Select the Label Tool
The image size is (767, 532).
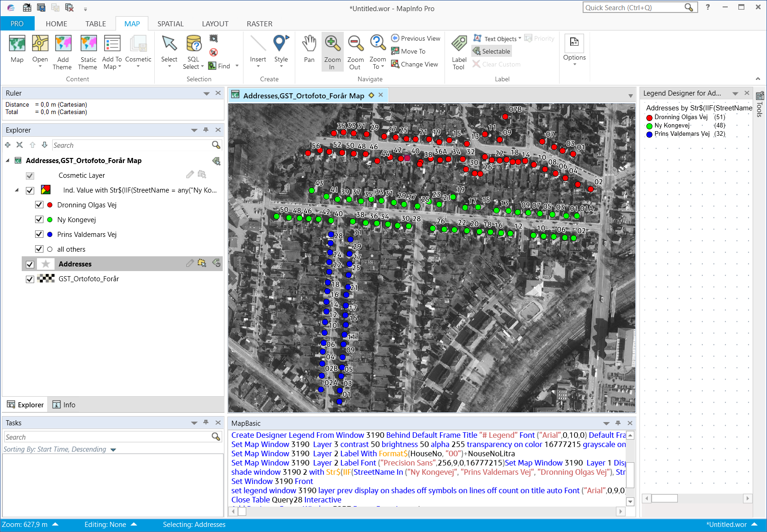[458, 51]
